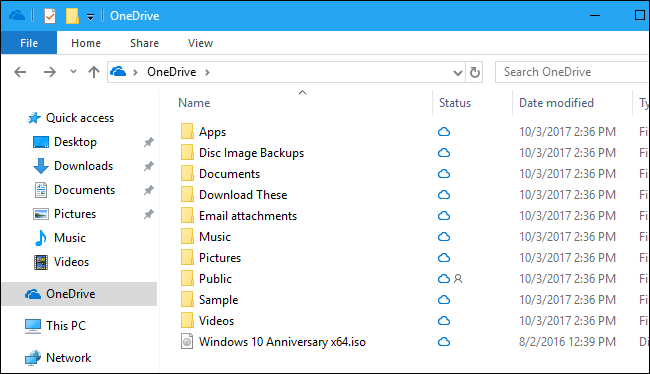The width and height of the screenshot is (650, 374).
Task: Click the pin icon beside sidebar Documents
Action: (x=148, y=191)
